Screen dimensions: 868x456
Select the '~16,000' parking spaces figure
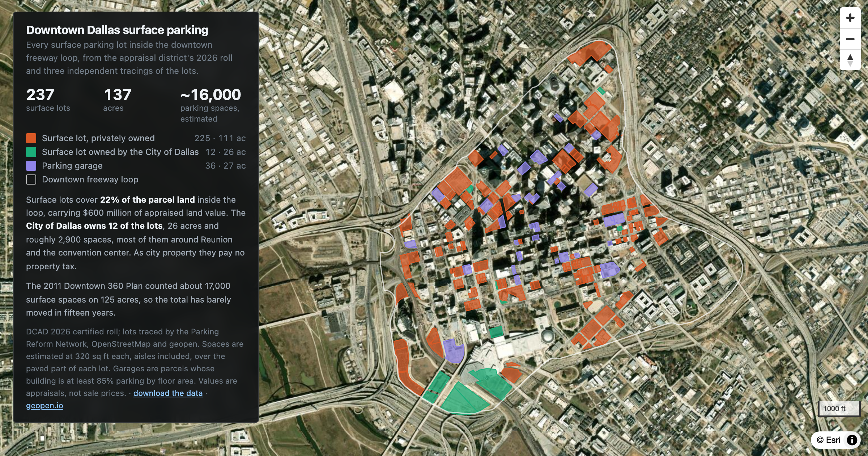(x=210, y=95)
